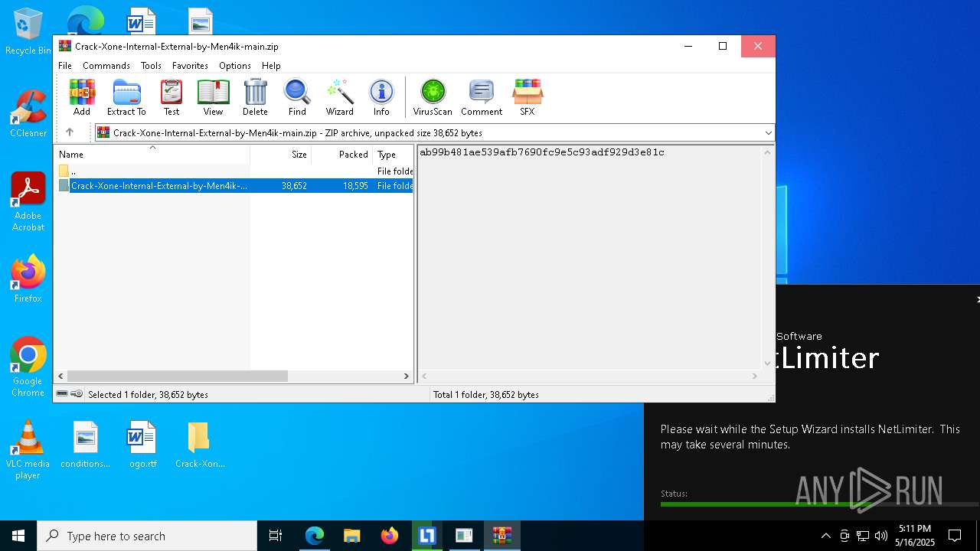Switch to WinRAR taskbar button
The width and height of the screenshot is (980, 551).
501,536
